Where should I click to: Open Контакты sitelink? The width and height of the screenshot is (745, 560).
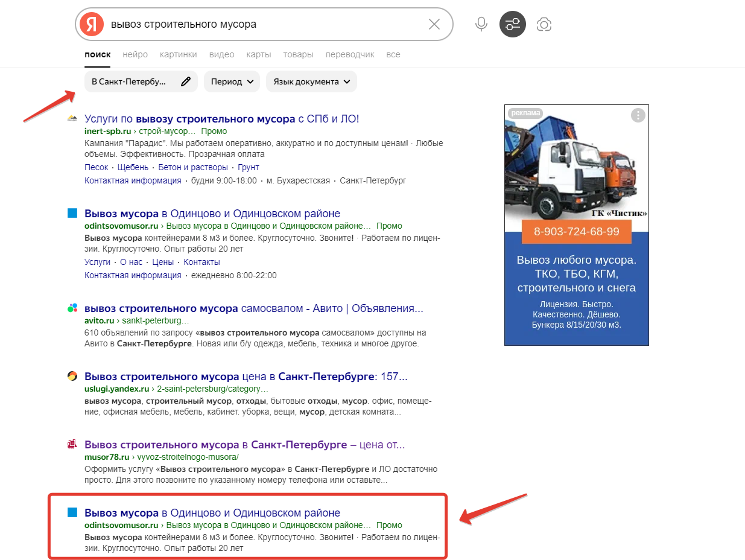(x=201, y=262)
